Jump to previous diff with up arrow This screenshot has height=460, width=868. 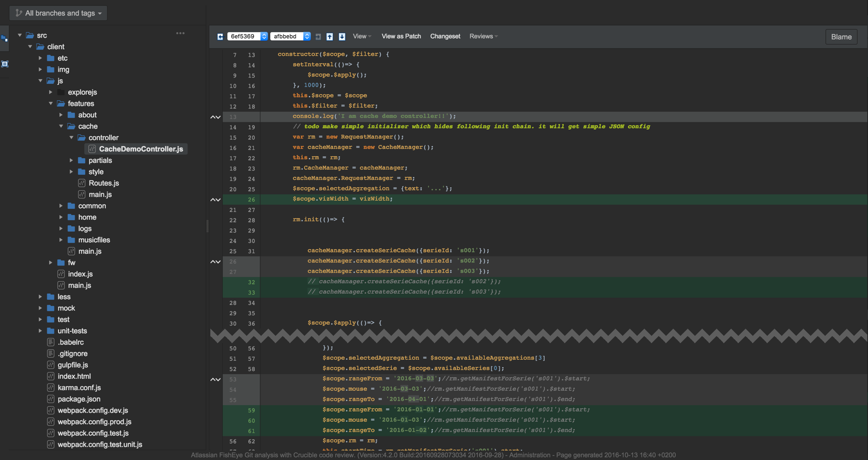(x=330, y=37)
